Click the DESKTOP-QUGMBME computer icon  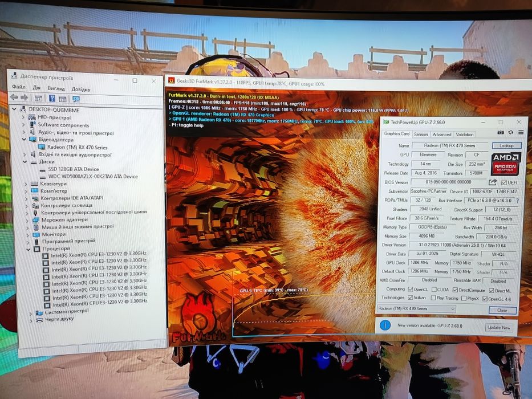pos(23,109)
